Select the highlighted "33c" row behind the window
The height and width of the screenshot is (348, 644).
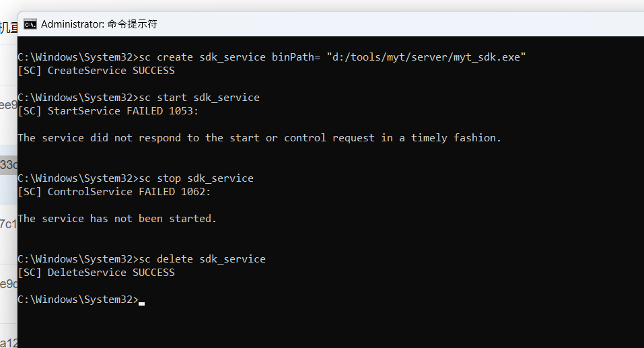(x=8, y=165)
